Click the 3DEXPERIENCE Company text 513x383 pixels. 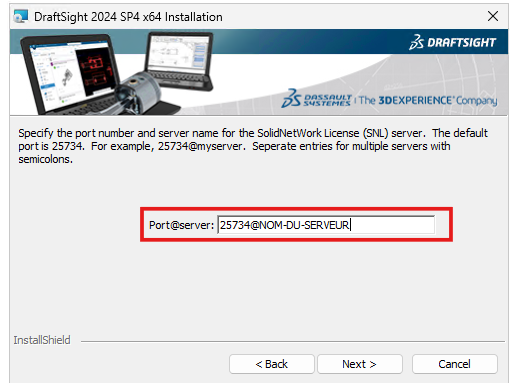pos(428,101)
